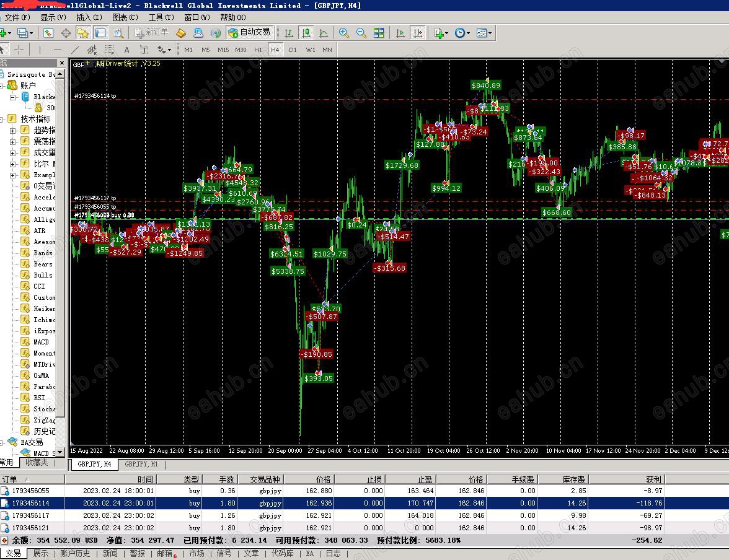Image resolution: width=729 pixels, height=560 pixels.
Task: Select the RSI indicator in Navigator
Action: point(39,398)
